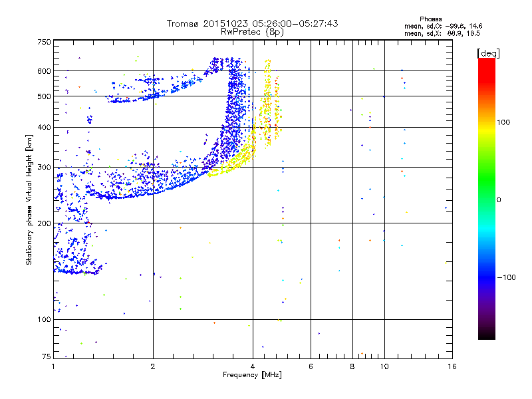Click the y-axis tick label 300
532x399 pixels.
44,167
